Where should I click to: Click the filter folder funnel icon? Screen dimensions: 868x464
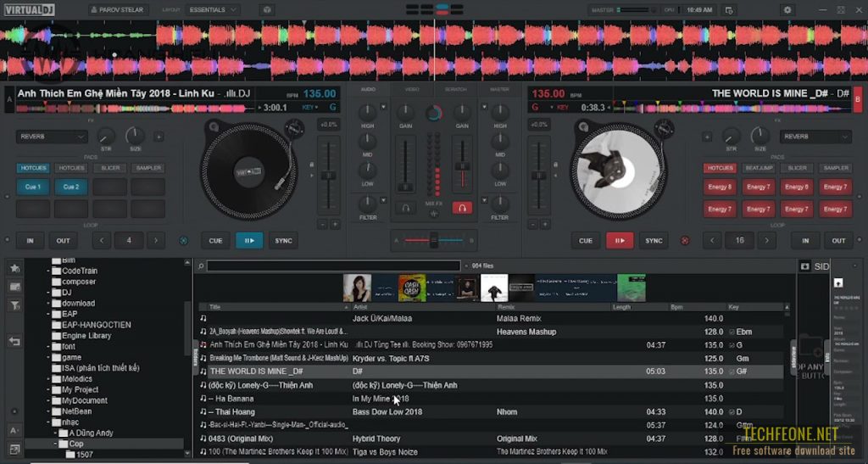click(x=15, y=305)
